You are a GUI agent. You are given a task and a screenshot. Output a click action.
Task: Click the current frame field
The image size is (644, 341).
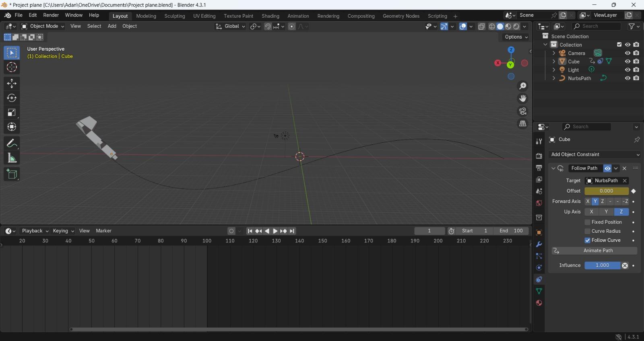429,231
